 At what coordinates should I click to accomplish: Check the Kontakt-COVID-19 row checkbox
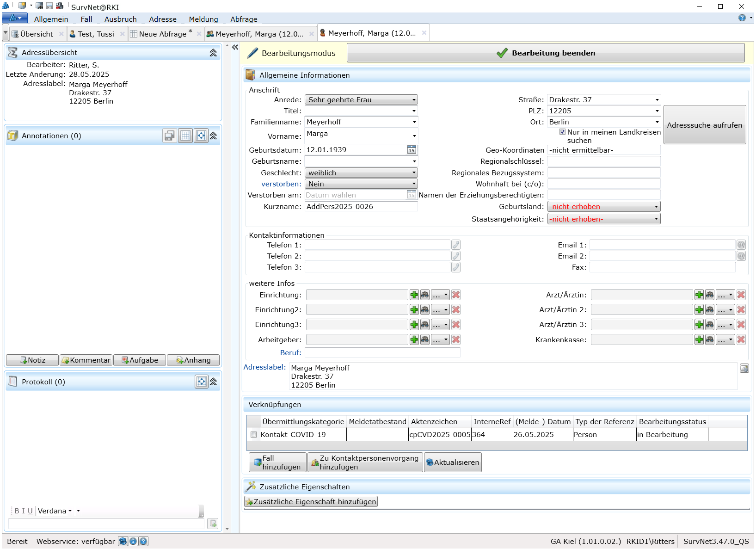point(253,435)
